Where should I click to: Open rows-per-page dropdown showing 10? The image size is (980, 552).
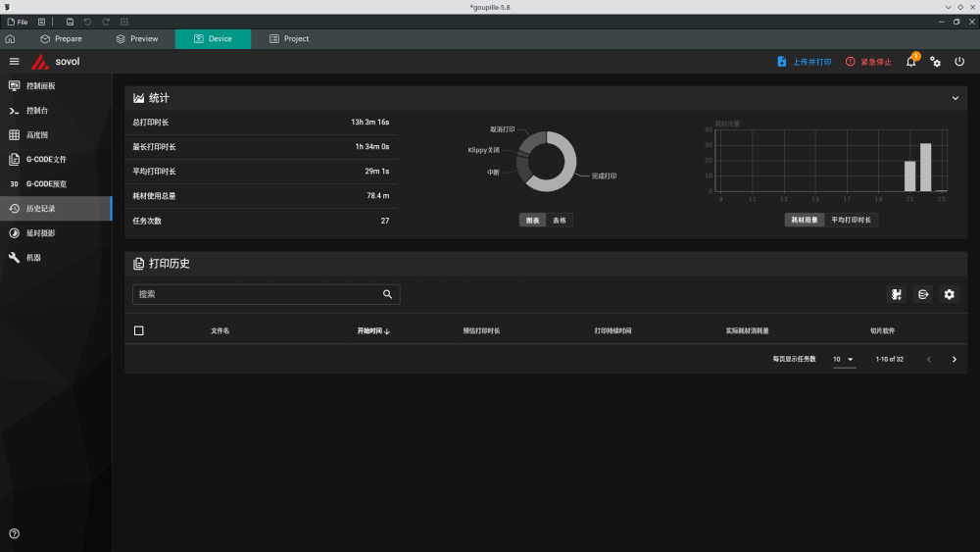[845, 360]
